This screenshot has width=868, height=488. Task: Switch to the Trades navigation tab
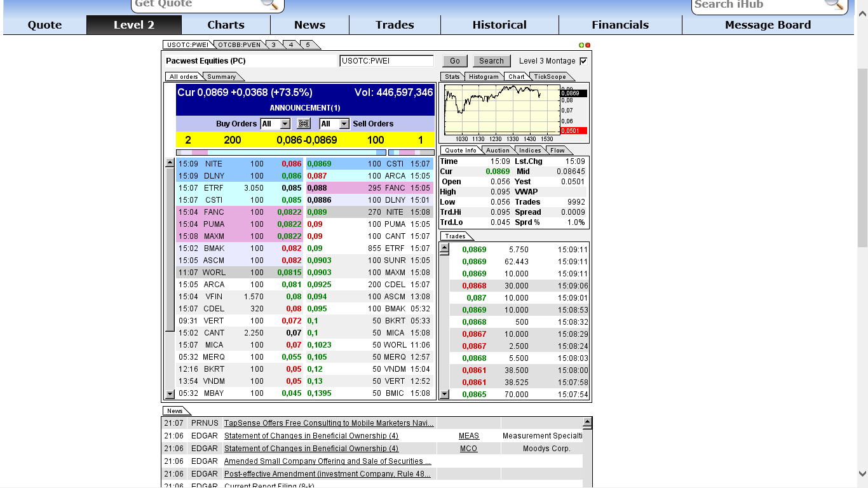[x=395, y=25]
